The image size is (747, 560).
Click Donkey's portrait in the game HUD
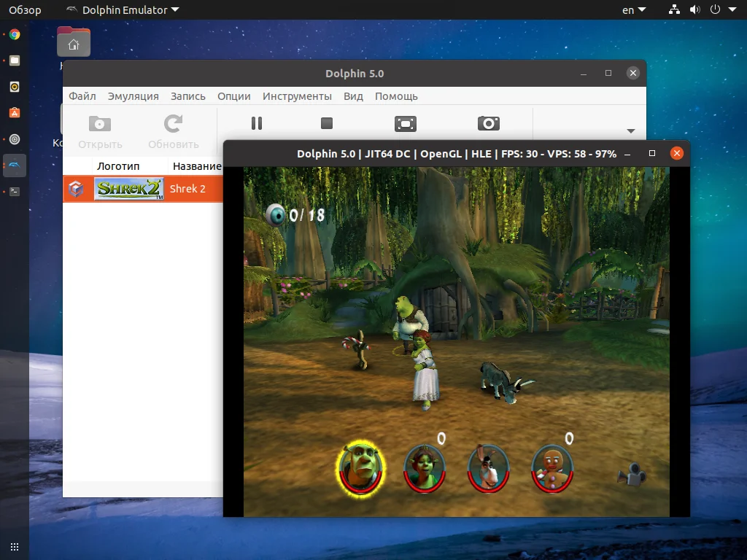pyautogui.click(x=488, y=469)
